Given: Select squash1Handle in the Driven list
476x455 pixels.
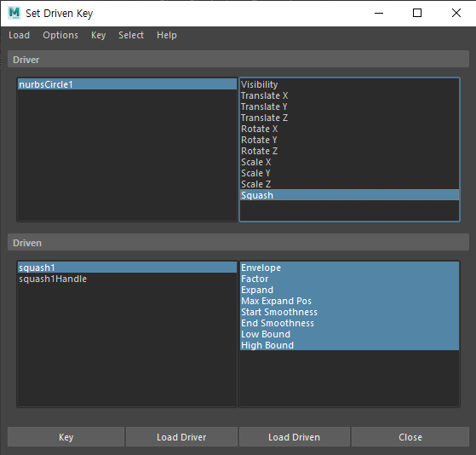Looking at the screenshot, I should (127, 279).
